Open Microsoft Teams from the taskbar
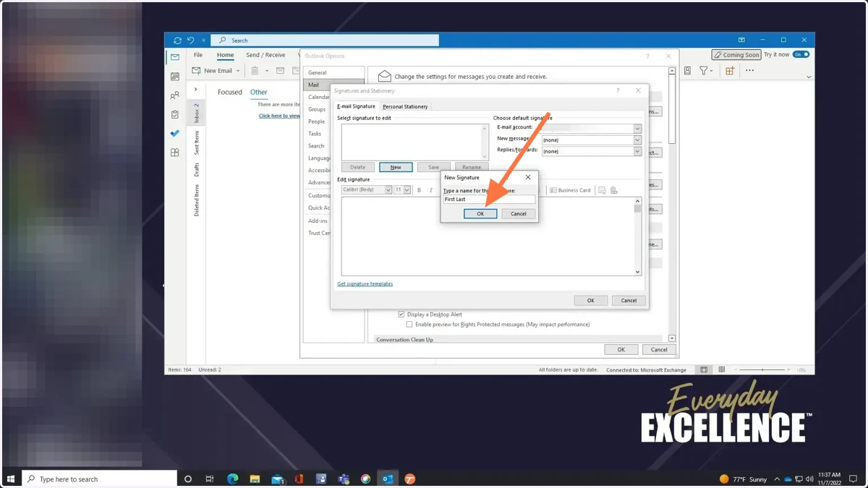 [x=344, y=479]
